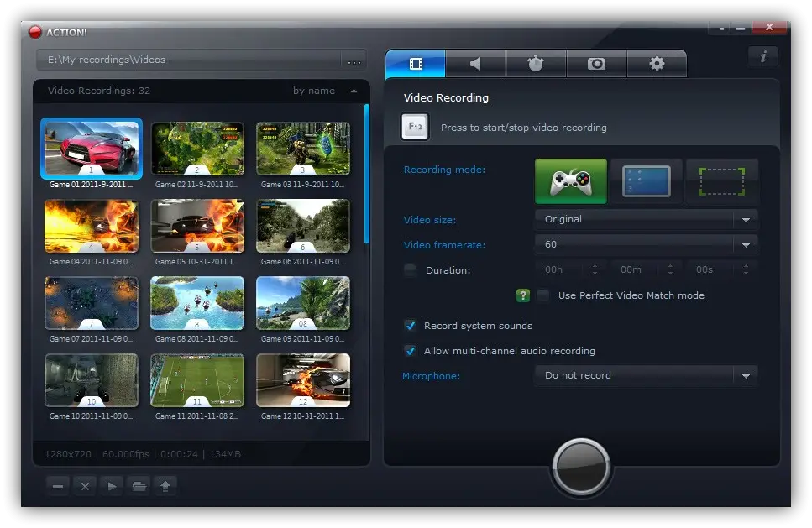This screenshot has height=528, width=812.
Task: Select desktop screen recording mode
Action: [x=647, y=181]
